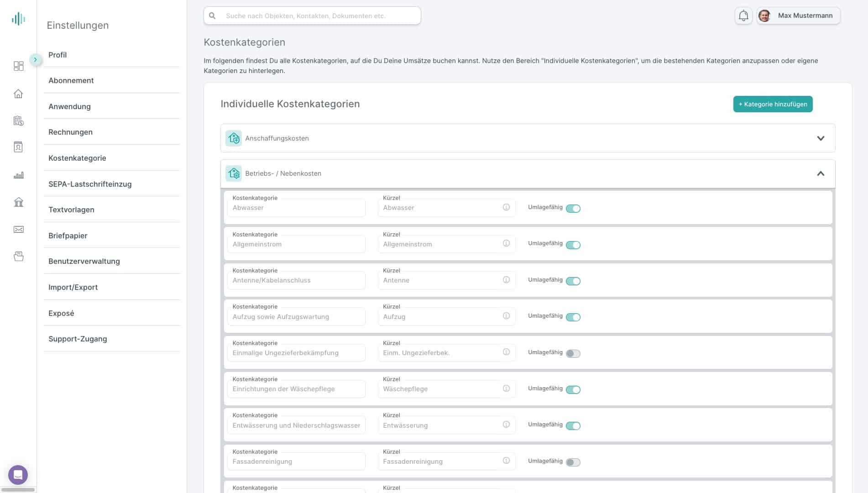This screenshot has width=868, height=493.
Task: Toggle Umlagefähig for Wäschepflege row
Action: tap(573, 390)
